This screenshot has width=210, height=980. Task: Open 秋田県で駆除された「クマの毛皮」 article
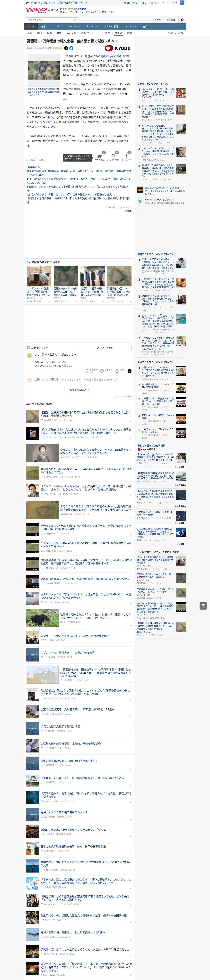click(x=95, y=616)
